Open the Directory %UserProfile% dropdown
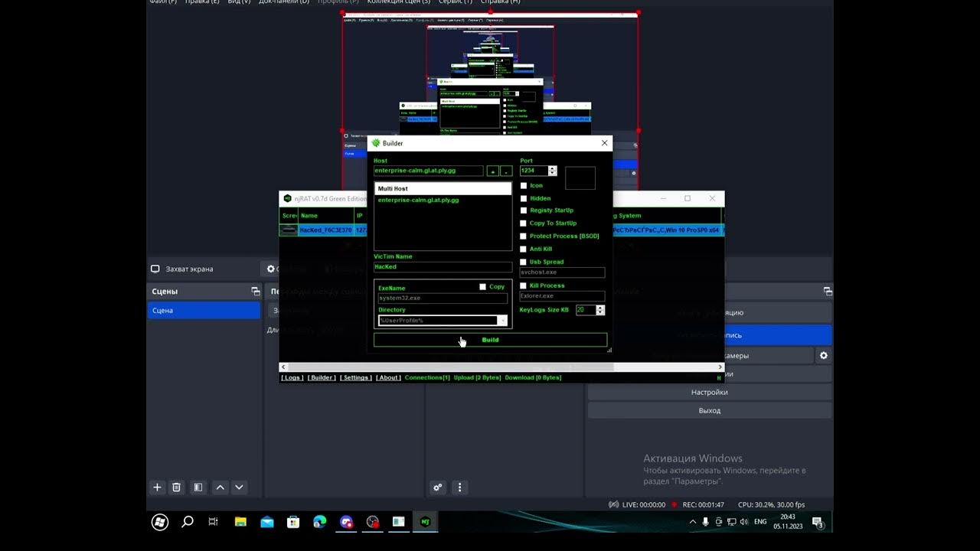Image resolution: width=980 pixels, height=551 pixels. coord(502,321)
